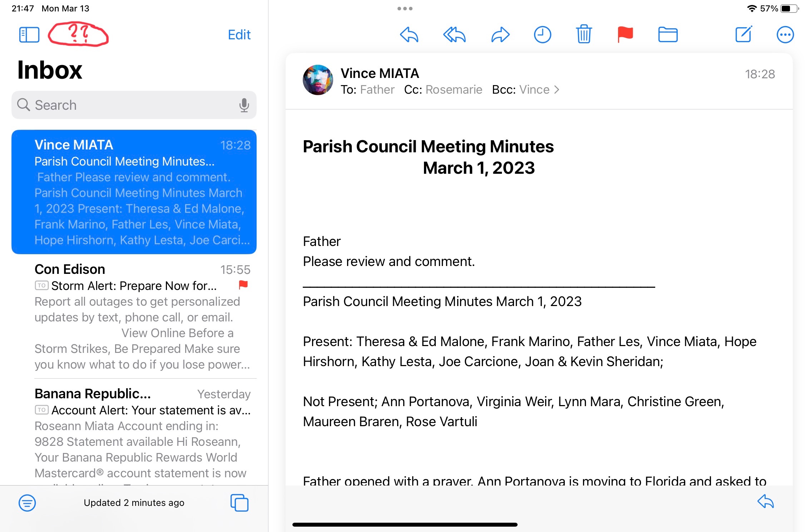Viewport: 810px width, 532px height.
Task: Move message using the folder icon
Action: [668, 35]
